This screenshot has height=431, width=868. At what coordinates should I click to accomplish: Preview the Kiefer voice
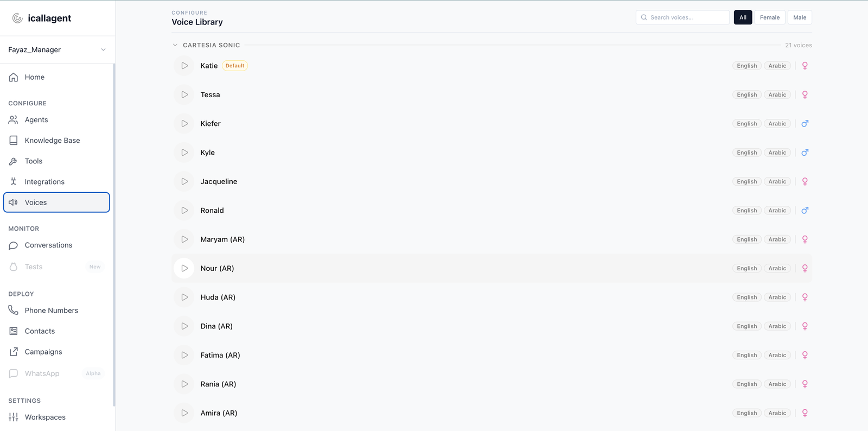pyautogui.click(x=184, y=124)
